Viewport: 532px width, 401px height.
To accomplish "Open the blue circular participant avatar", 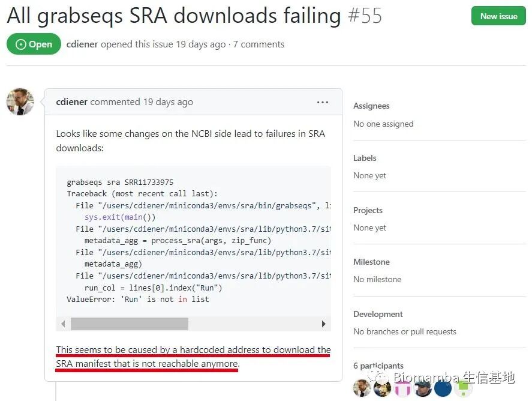I will [x=443, y=388].
